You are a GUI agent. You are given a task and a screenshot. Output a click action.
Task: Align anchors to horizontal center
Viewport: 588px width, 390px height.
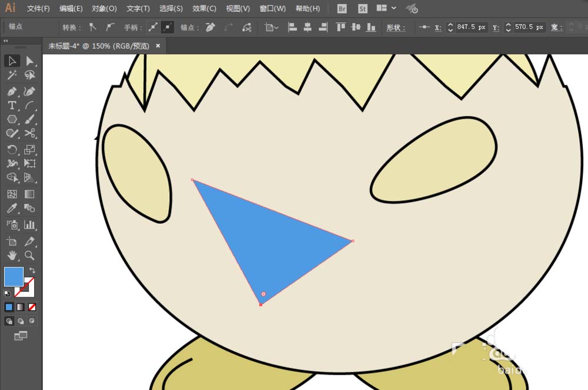(x=308, y=27)
